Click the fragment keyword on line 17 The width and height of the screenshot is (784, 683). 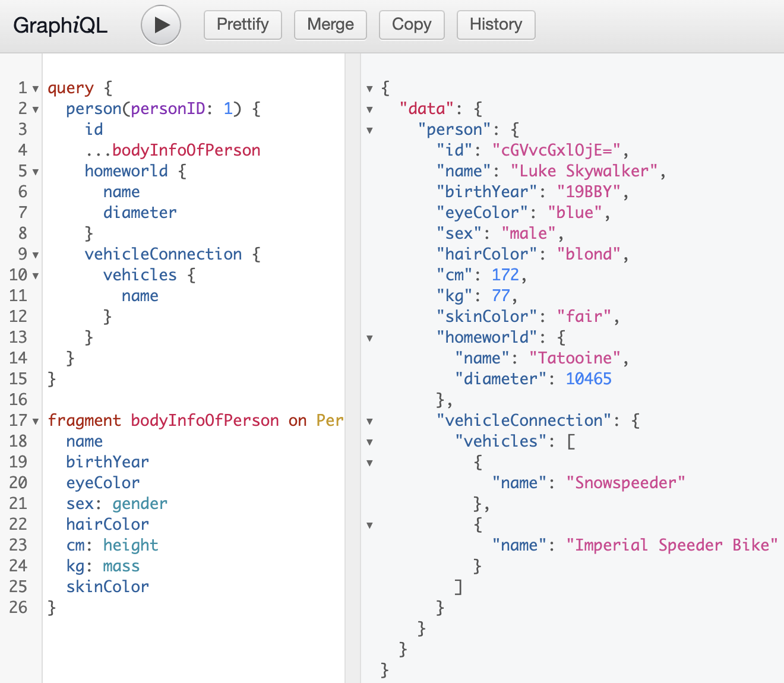84,420
